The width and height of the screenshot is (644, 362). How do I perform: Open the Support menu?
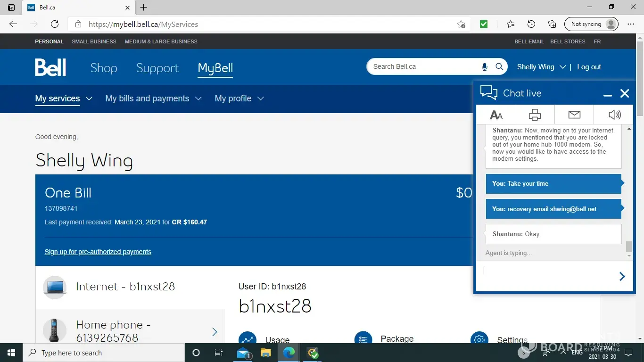(157, 68)
